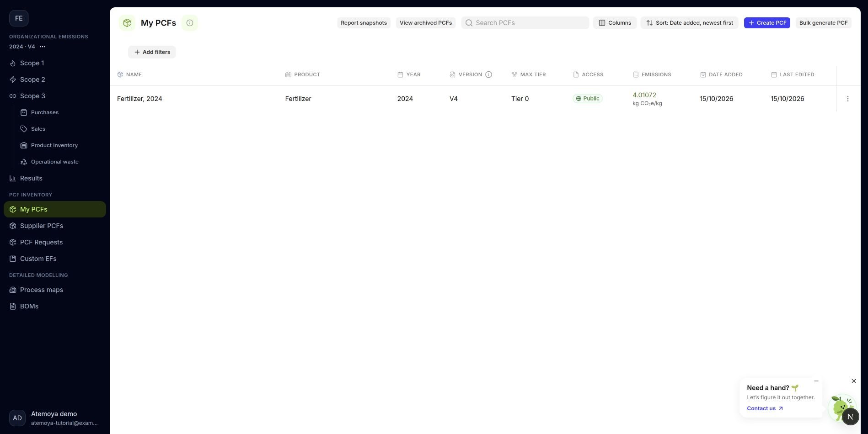The image size is (868, 434).
Task: Open PCF Requests page
Action: coord(55,242)
